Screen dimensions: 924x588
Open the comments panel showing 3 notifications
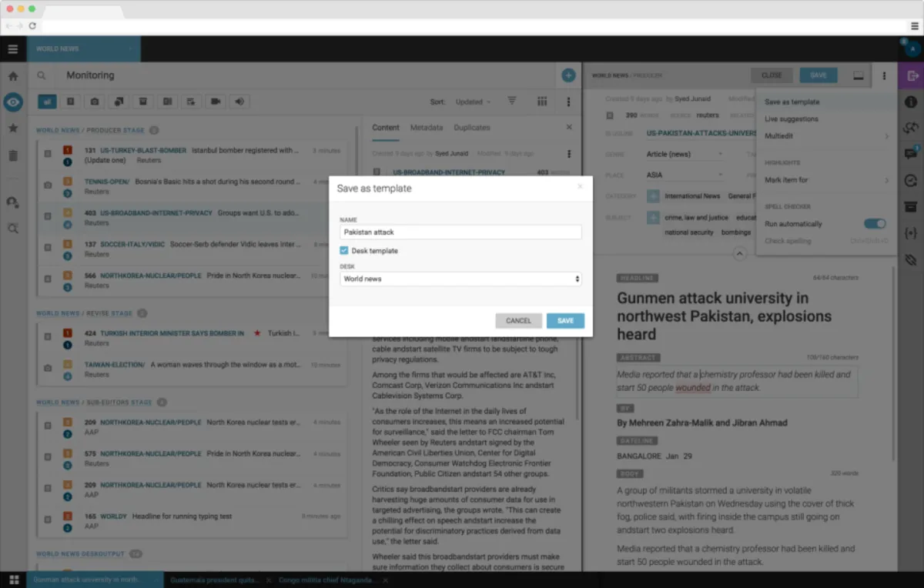pos(912,153)
